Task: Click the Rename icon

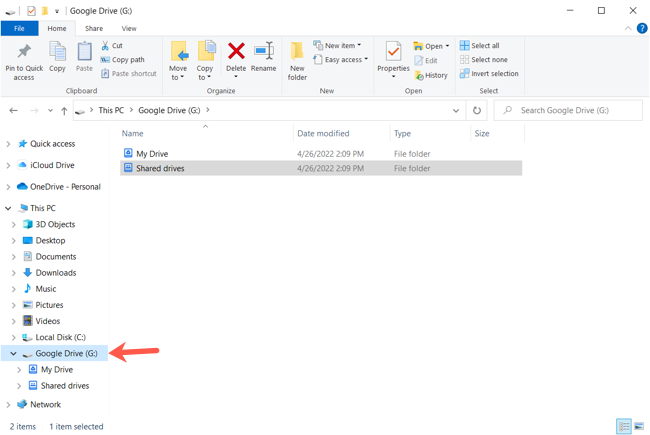Action: point(264,51)
